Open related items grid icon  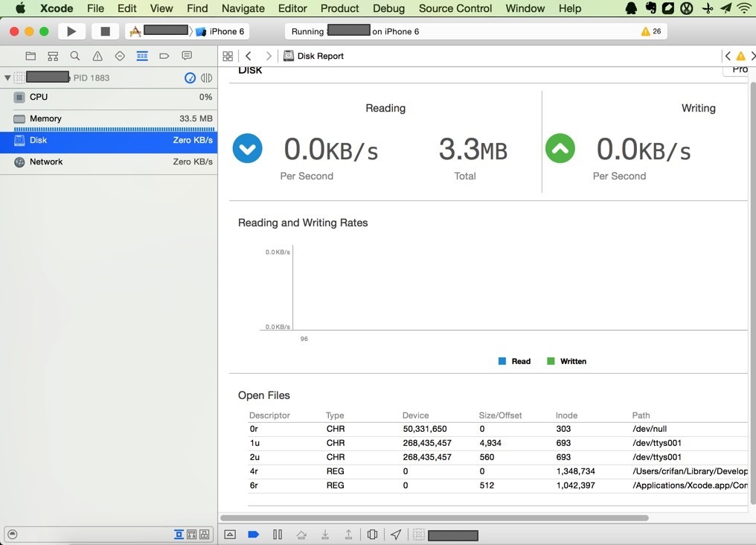(x=228, y=56)
